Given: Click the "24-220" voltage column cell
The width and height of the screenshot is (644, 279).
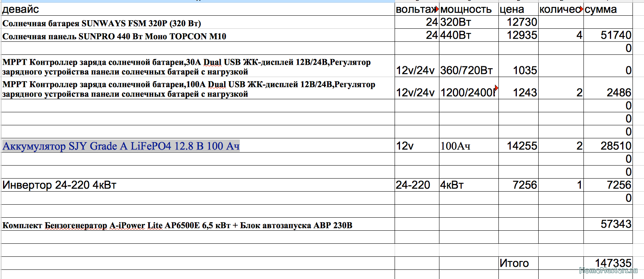Looking at the screenshot, I should pos(417,185).
